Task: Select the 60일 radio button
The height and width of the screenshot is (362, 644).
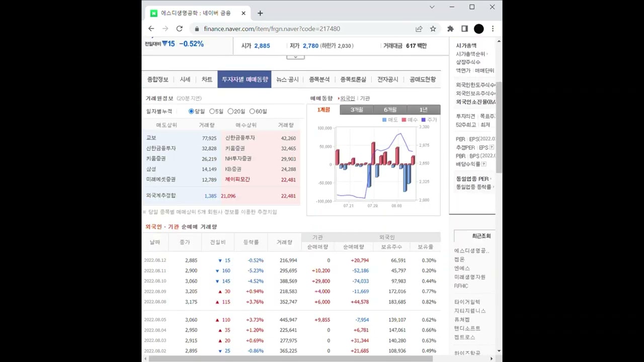Action: tap(252, 111)
